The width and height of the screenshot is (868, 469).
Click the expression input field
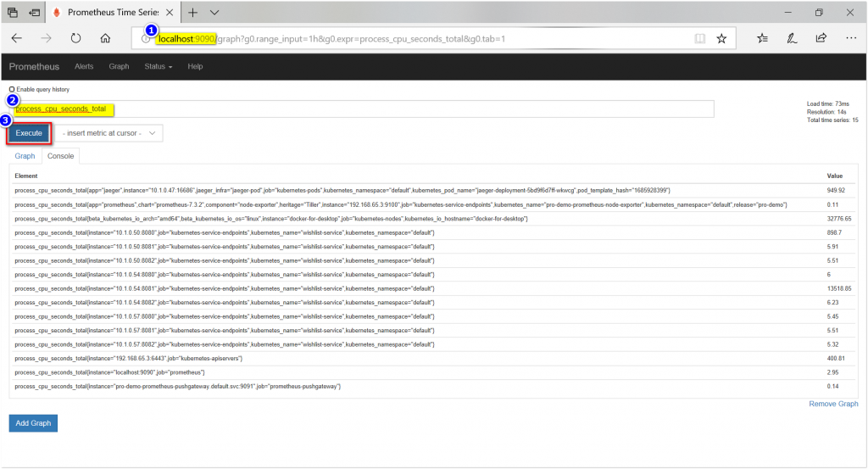pyautogui.click(x=363, y=109)
